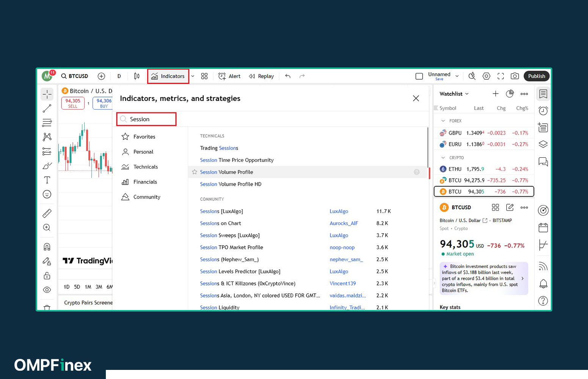Open the layout setup square icon
This screenshot has width=588, height=379.
(419, 76)
